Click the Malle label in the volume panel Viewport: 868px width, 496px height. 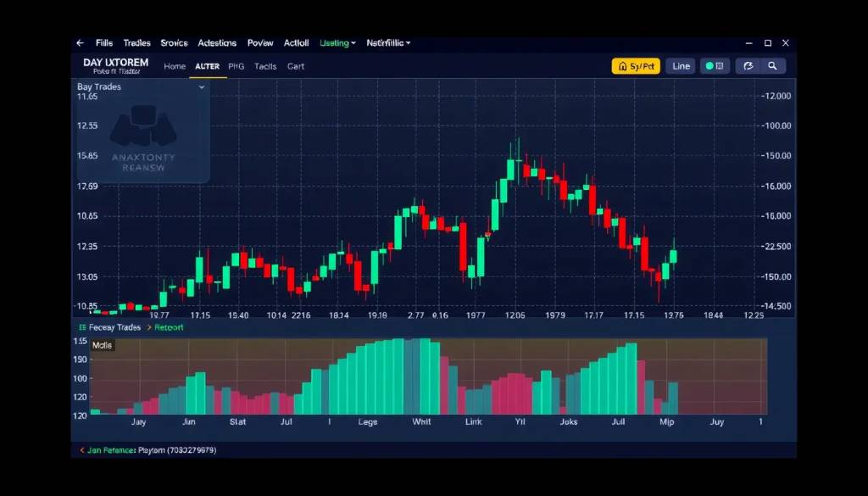click(102, 344)
